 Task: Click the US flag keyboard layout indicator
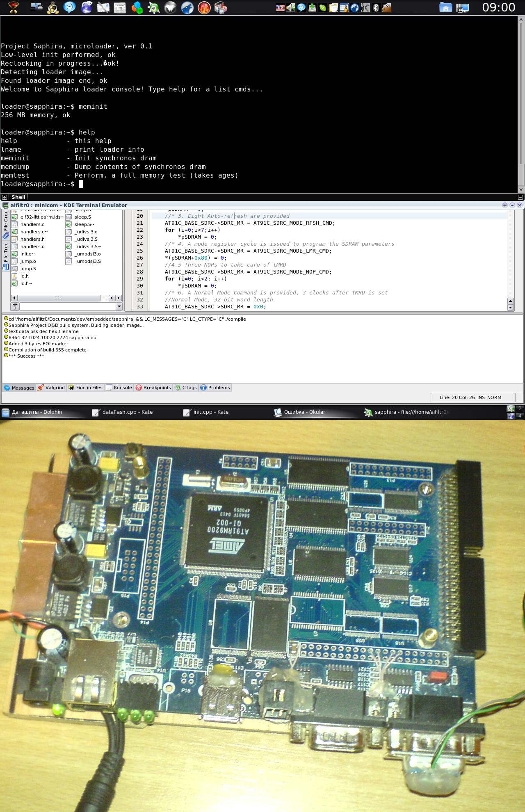tap(280, 7)
